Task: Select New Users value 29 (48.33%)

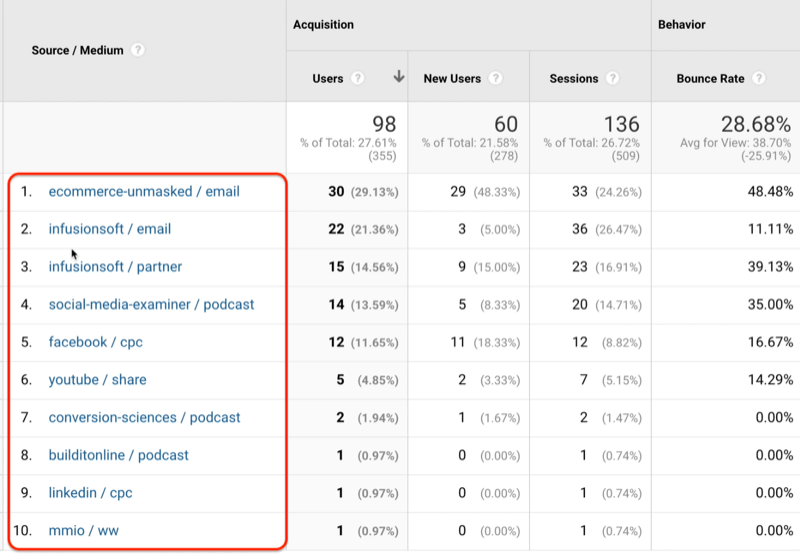Action: tap(485, 192)
